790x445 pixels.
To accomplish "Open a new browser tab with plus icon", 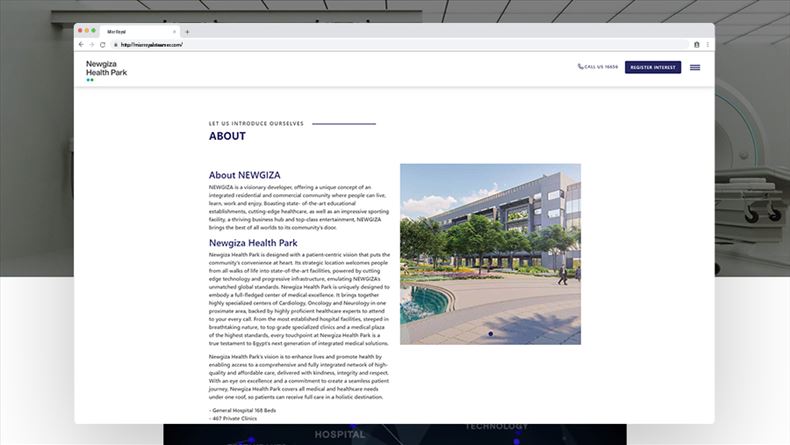I will point(187,32).
